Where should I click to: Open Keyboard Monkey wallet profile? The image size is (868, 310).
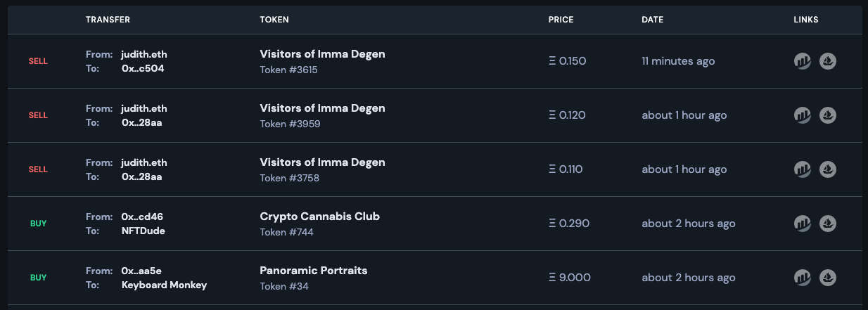(164, 285)
